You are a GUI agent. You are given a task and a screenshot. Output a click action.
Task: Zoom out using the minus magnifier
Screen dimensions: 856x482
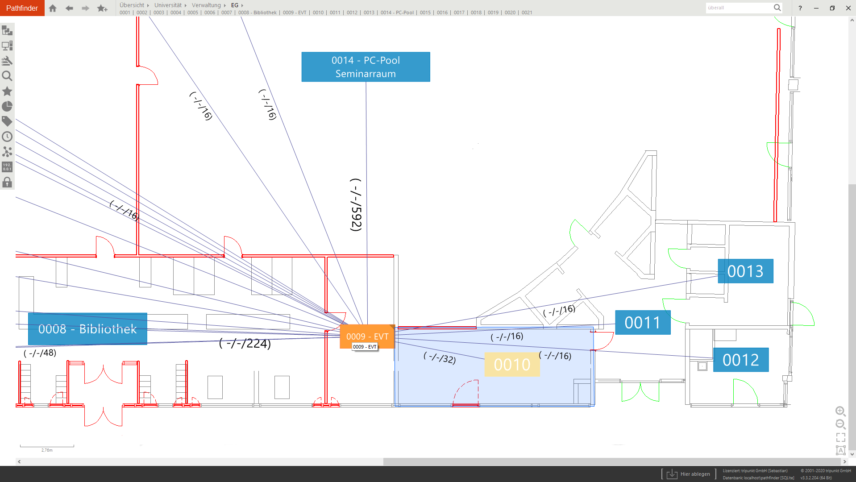[x=840, y=425]
